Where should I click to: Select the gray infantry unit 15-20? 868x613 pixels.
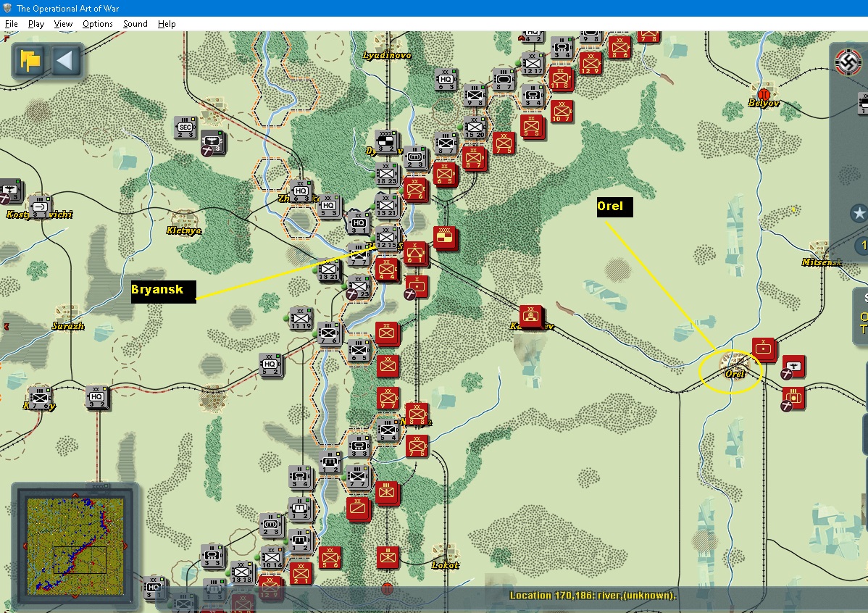(x=475, y=128)
